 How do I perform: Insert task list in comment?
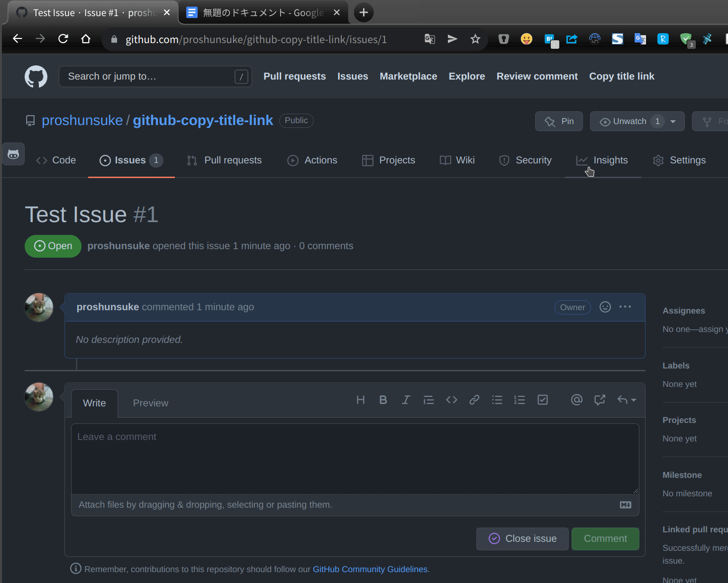point(543,400)
